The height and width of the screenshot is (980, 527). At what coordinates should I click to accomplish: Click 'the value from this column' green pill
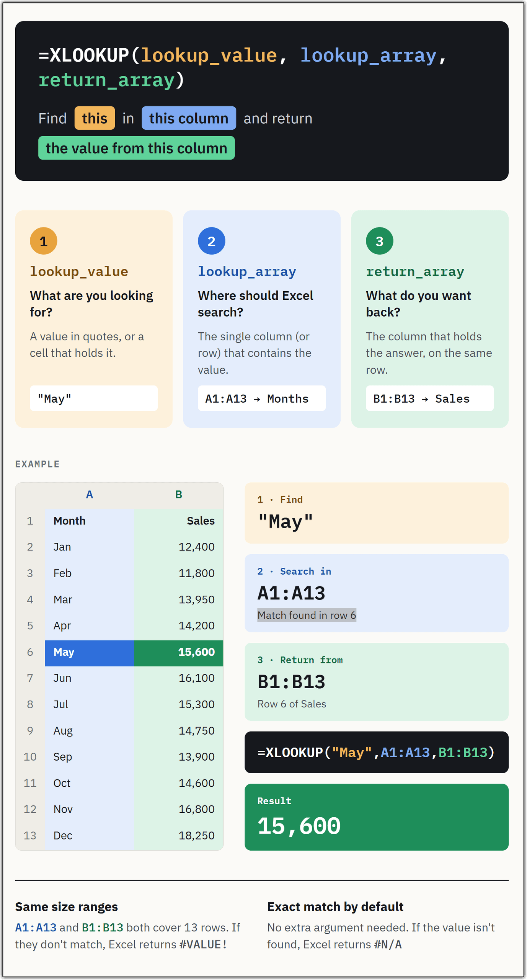[136, 148]
